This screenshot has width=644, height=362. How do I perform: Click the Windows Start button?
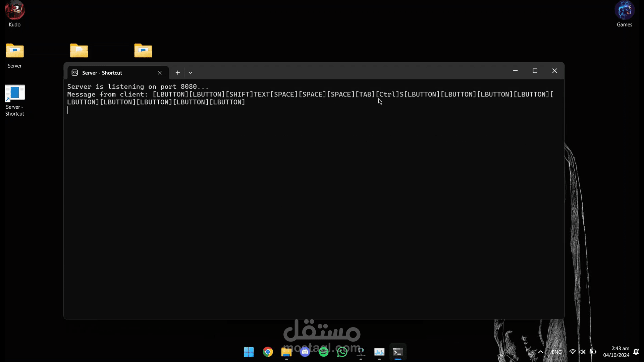[248, 352]
